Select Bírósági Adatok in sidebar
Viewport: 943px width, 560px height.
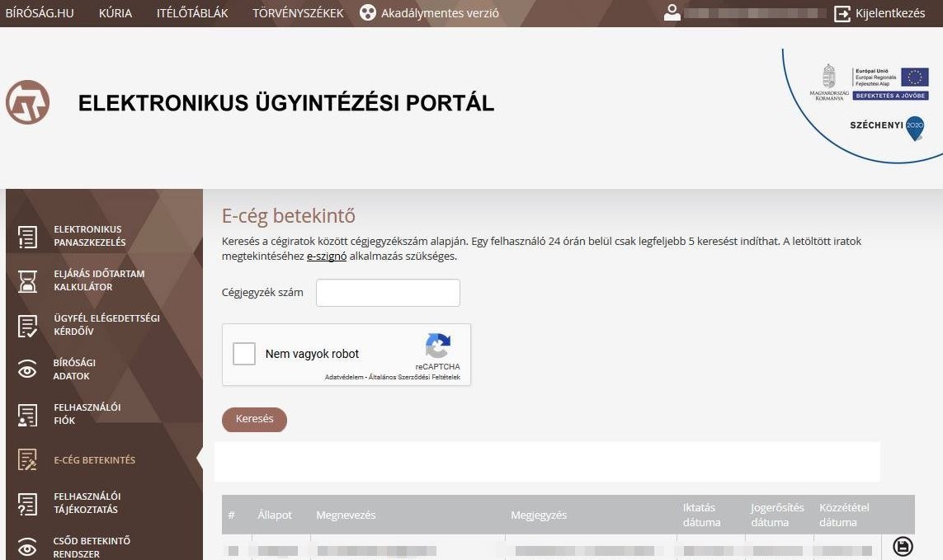coord(74,369)
